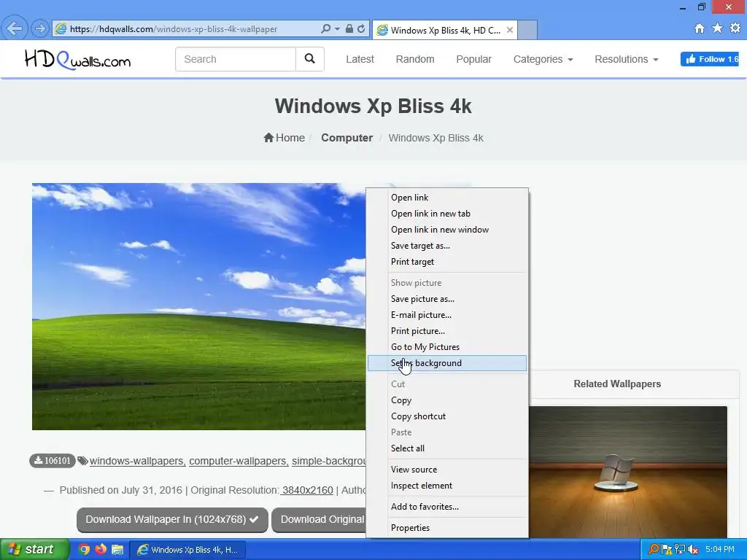This screenshot has width=747, height=560.
Task: Go back with the browser back arrow
Action: 15,28
